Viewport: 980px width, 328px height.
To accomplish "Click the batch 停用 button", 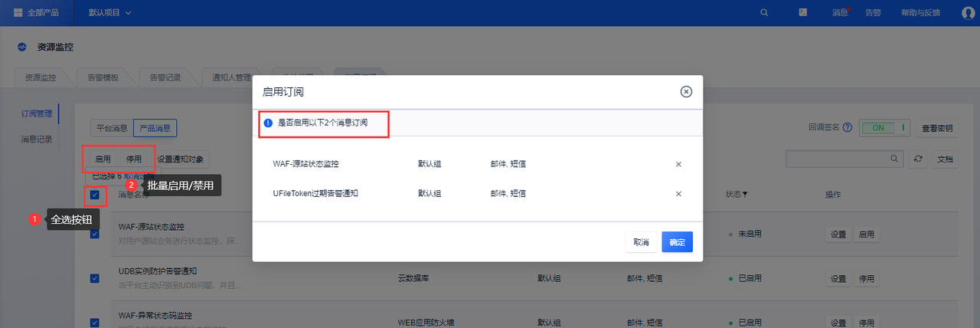I will coord(134,159).
